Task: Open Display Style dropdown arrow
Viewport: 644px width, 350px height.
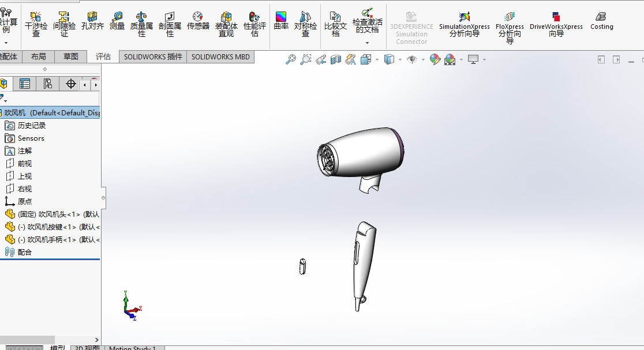Action: coord(400,60)
